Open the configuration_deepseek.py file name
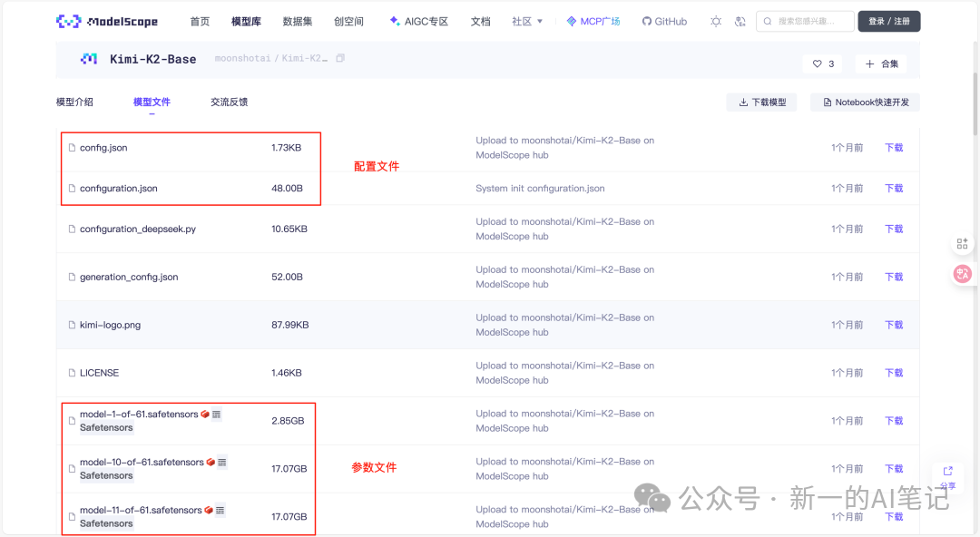Image resolution: width=980 pixels, height=537 pixels. 138,229
